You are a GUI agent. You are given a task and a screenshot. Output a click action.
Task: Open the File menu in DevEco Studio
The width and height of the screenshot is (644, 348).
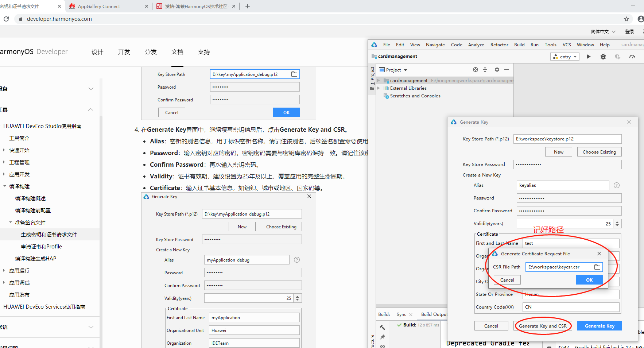387,45
